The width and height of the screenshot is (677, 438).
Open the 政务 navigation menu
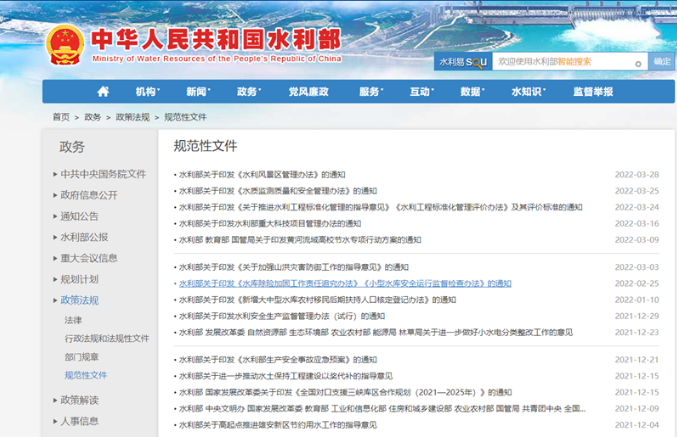coord(249,92)
